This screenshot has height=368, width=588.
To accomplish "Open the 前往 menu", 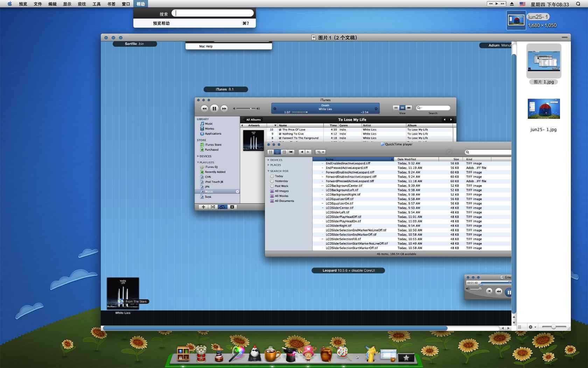I will [x=82, y=4].
